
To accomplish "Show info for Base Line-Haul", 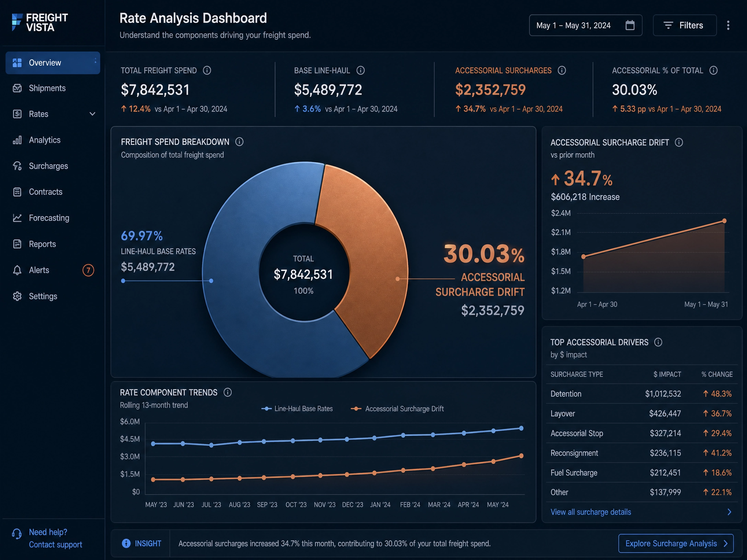I will [x=360, y=71].
